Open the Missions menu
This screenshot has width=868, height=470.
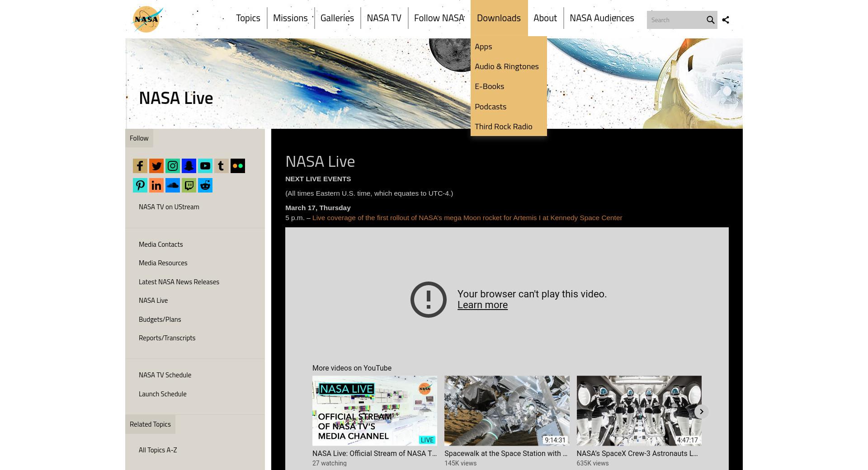tap(290, 18)
